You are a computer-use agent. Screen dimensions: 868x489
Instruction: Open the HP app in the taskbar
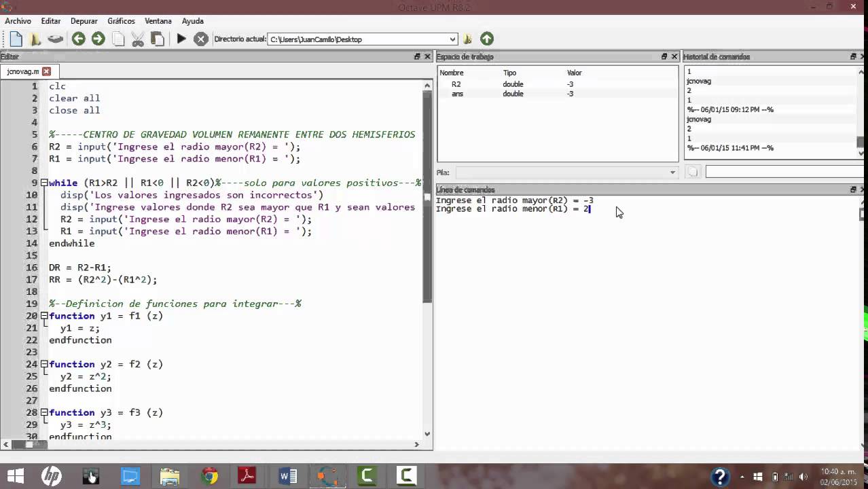pos(52,477)
